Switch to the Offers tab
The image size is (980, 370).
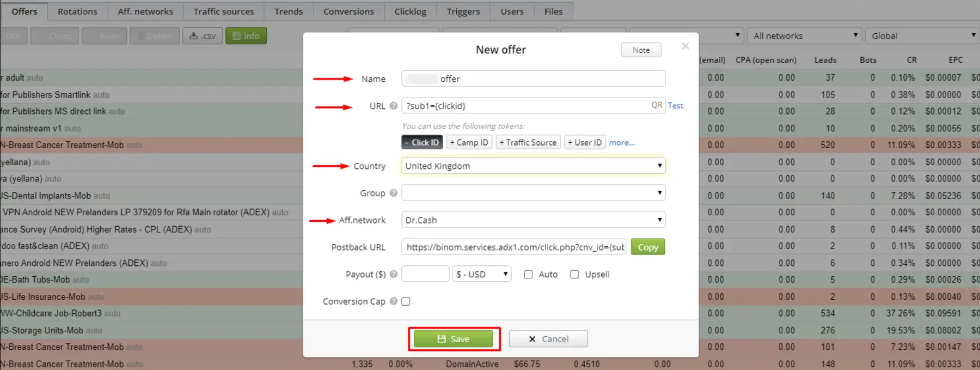[x=24, y=11]
